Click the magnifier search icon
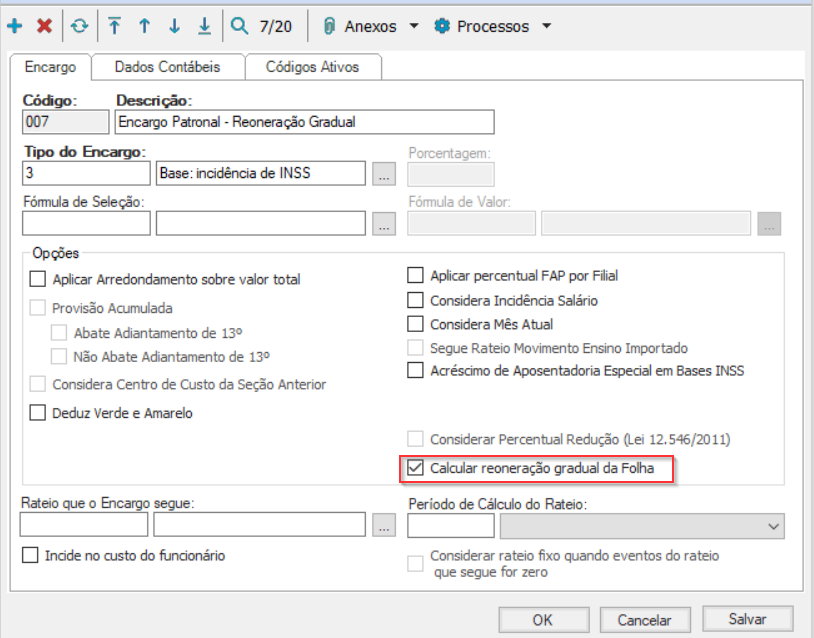This screenshot has height=638, width=814. tap(239, 26)
